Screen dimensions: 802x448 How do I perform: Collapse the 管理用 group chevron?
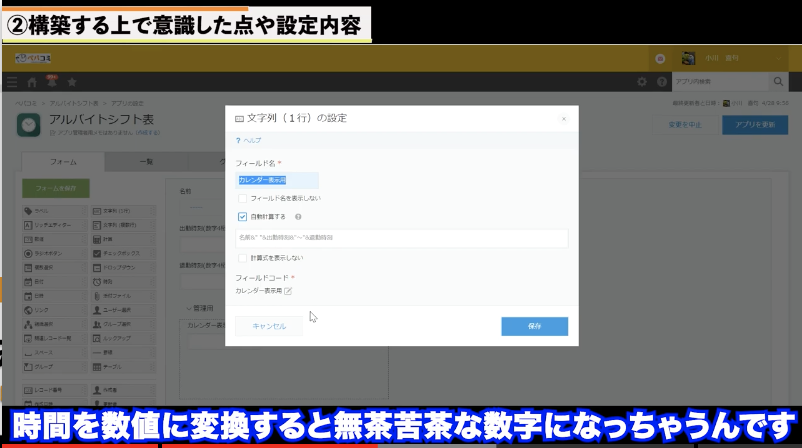click(x=189, y=308)
